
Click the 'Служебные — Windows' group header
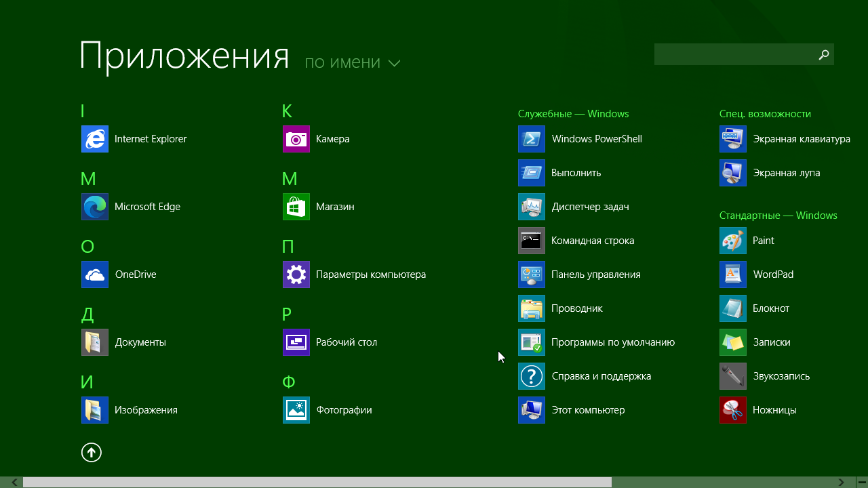point(573,114)
